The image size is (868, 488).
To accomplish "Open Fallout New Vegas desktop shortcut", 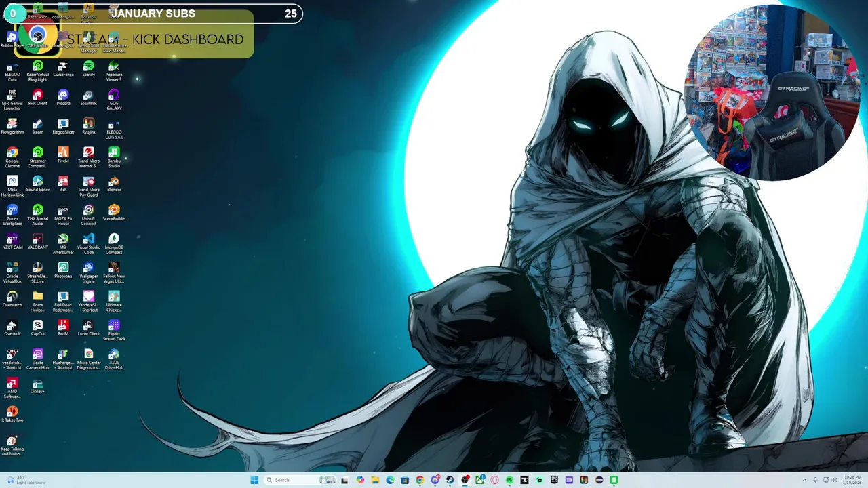I will click(x=114, y=272).
